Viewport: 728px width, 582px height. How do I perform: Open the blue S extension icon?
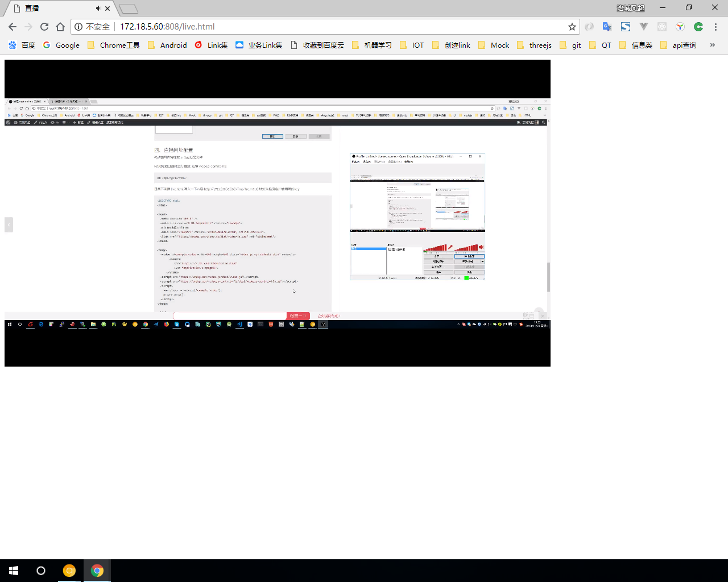(626, 27)
